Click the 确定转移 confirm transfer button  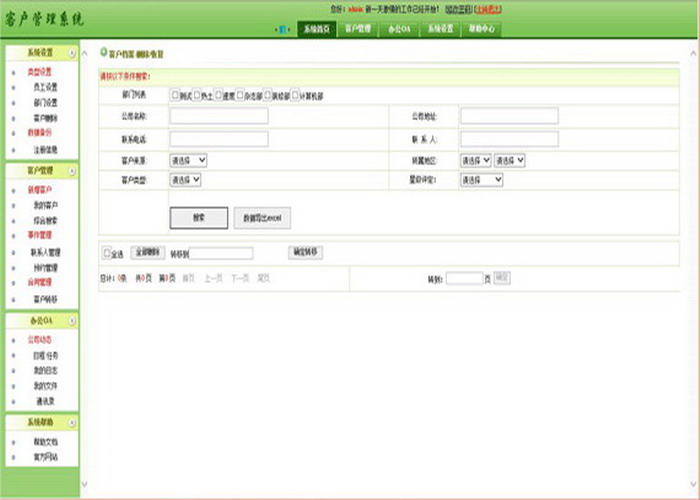pos(304,252)
